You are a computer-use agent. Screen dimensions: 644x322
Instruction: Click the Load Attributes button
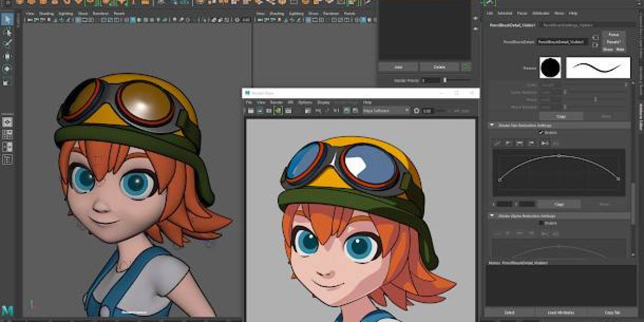pyautogui.click(x=562, y=312)
